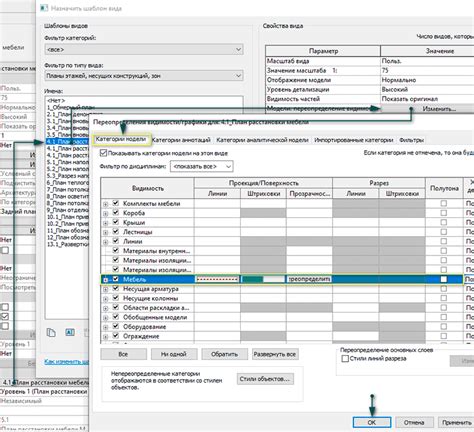Expand the Оборудование category
Viewport: 474px width, 432px height.
[105, 327]
